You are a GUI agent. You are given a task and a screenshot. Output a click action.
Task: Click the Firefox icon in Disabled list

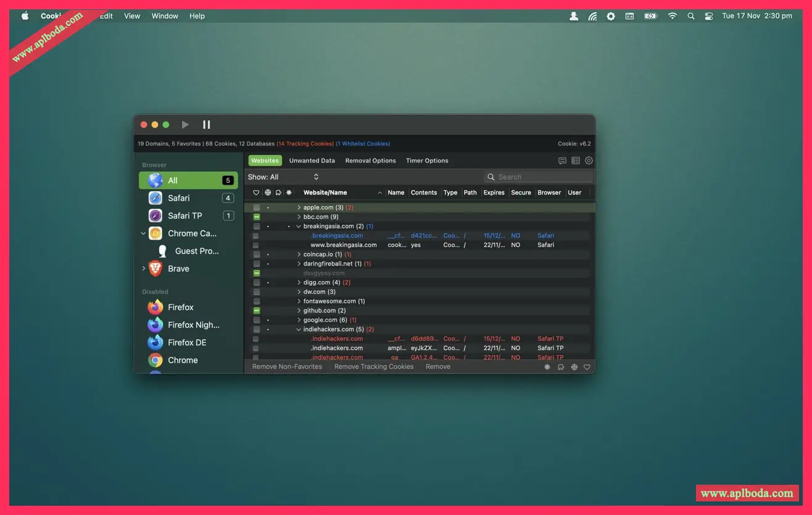pyautogui.click(x=155, y=307)
